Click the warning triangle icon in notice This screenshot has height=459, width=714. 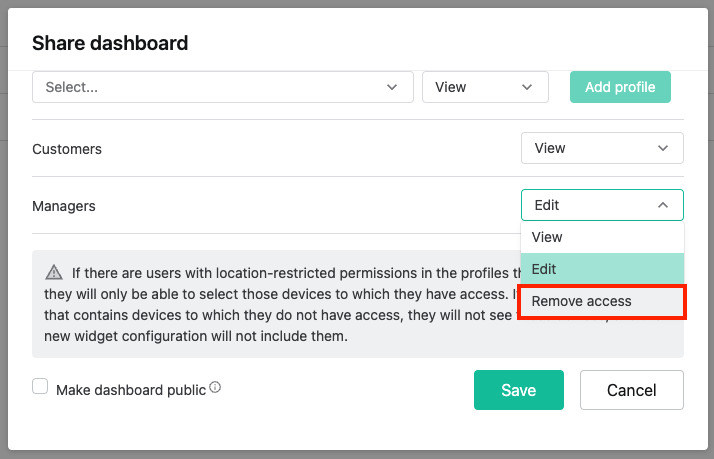[x=53, y=273]
